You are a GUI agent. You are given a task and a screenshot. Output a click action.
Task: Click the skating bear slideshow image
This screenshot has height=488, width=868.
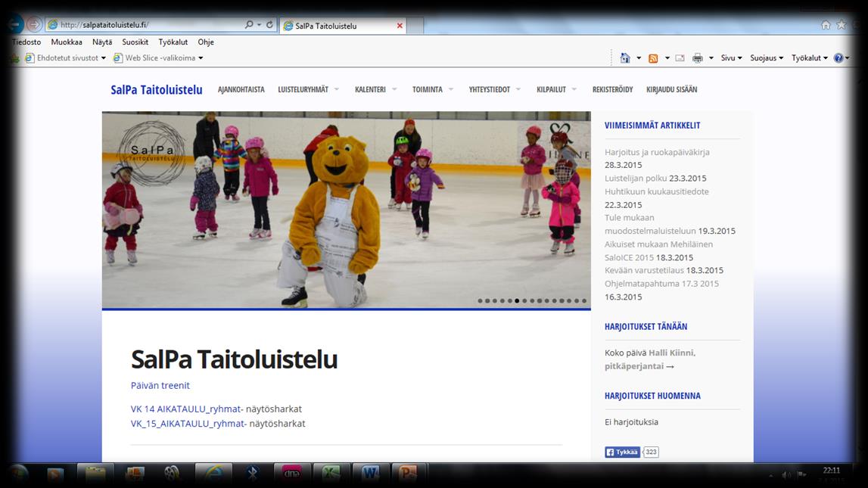pos(346,210)
